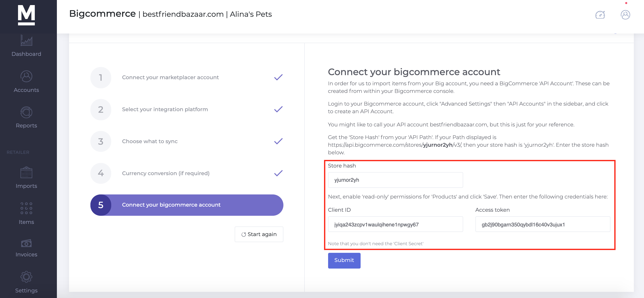Focus the Client ID input field
Viewport: 644px width, 298px height.
(x=395, y=224)
